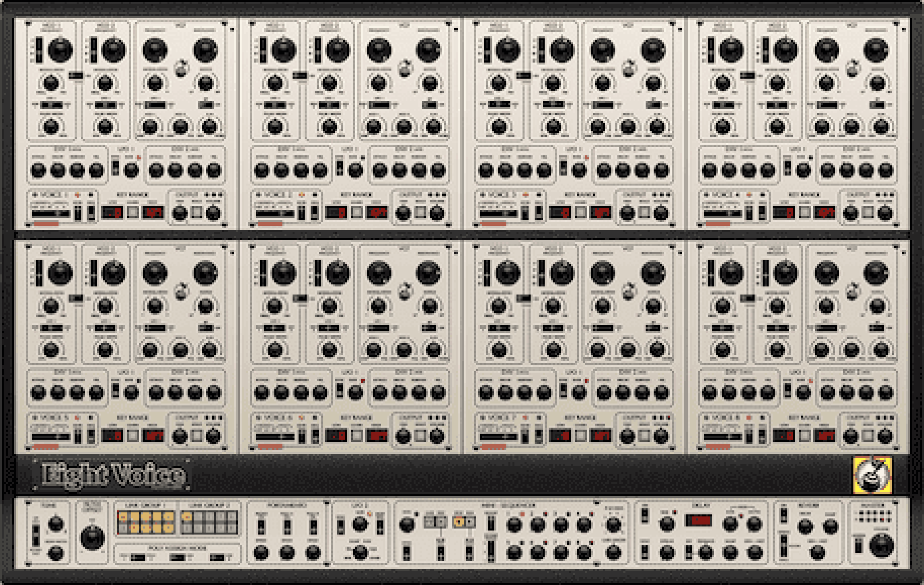Mute Voice 5 with its output Mute button
This screenshot has height=585, width=924.
[197, 435]
